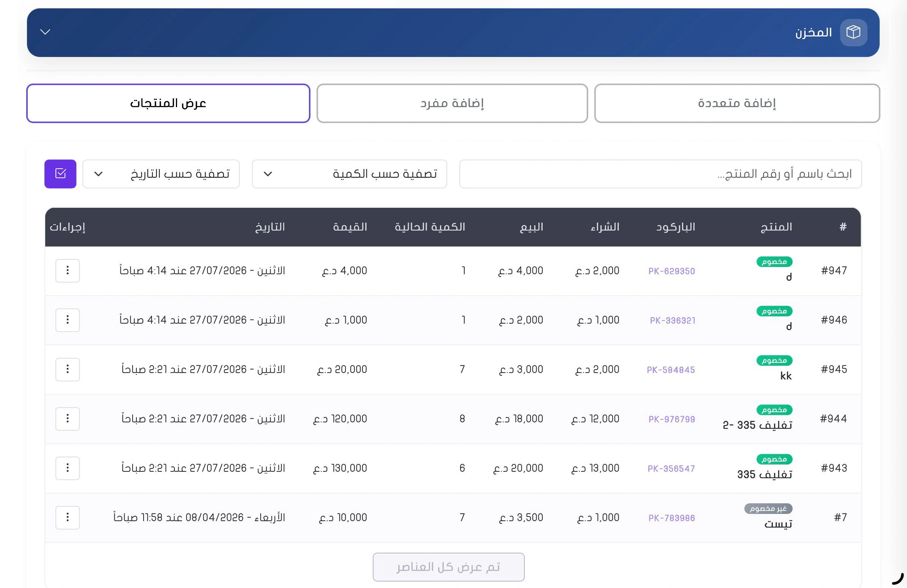This screenshot has height=588, width=907.
Task: Open actions menu for product #944
Action: pyautogui.click(x=68, y=419)
